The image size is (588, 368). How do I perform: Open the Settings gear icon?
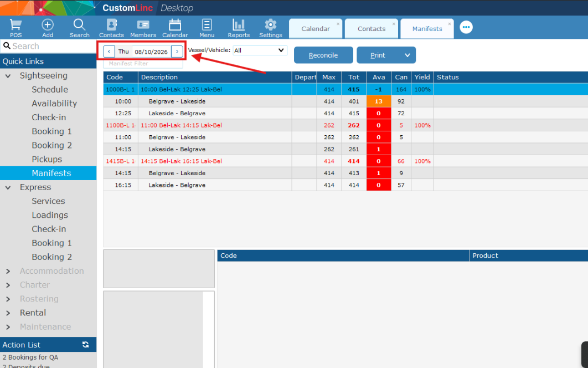(270, 28)
